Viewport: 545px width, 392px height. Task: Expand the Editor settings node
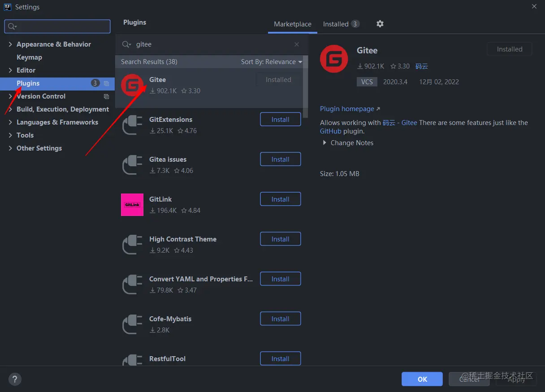10,70
